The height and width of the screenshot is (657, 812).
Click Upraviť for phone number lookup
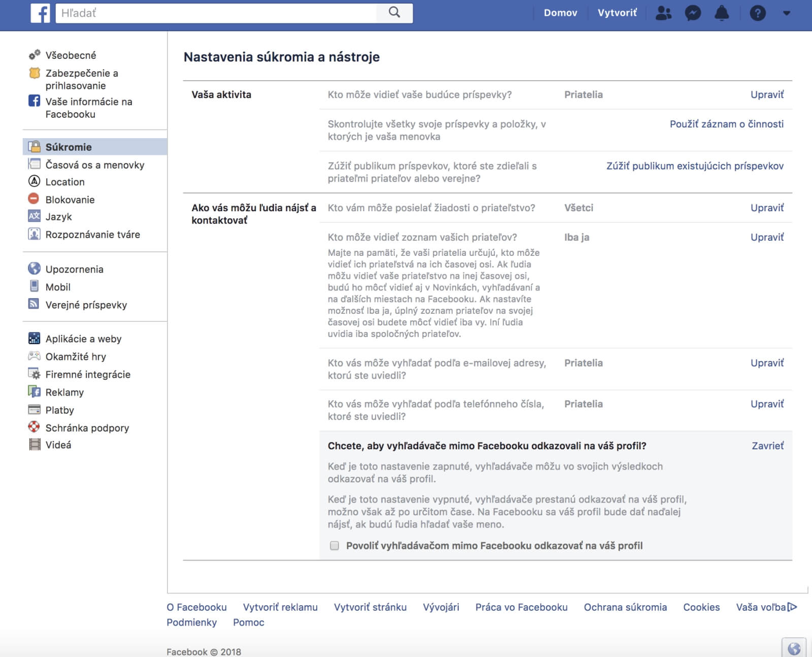[x=767, y=404]
